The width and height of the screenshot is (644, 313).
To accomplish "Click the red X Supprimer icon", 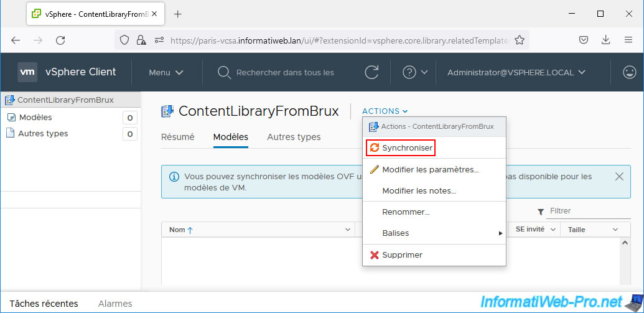I will point(374,255).
